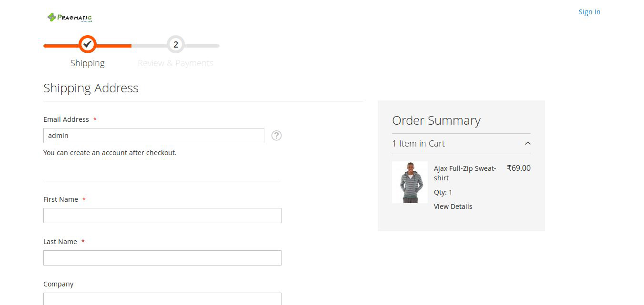Go to the Shipping step label
Viewport: 644px width, 305px height.
click(87, 63)
